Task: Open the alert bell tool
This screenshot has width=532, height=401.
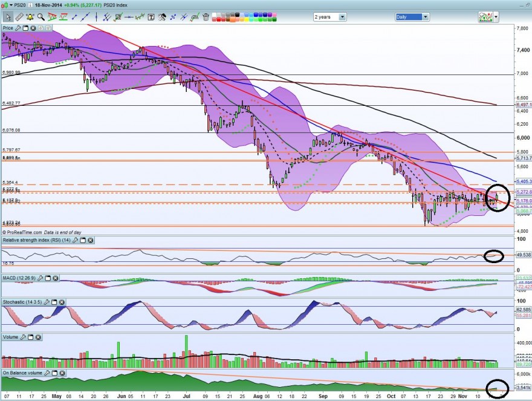Action: click(30, 17)
